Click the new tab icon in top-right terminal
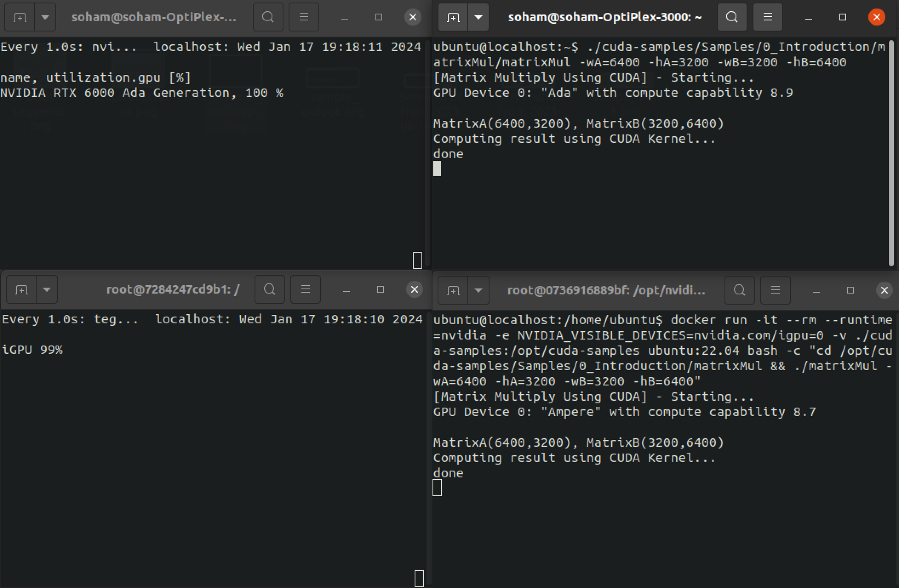This screenshot has height=588, width=899. (452, 17)
